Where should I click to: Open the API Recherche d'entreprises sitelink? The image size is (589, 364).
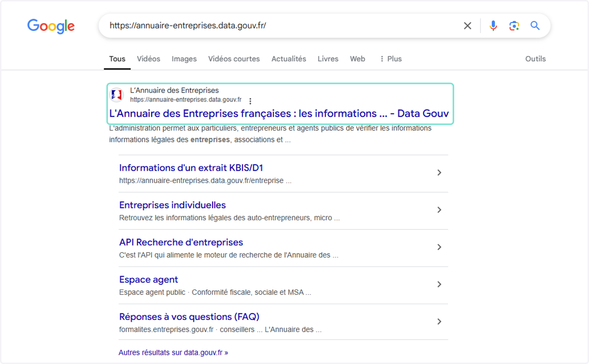pyautogui.click(x=181, y=242)
